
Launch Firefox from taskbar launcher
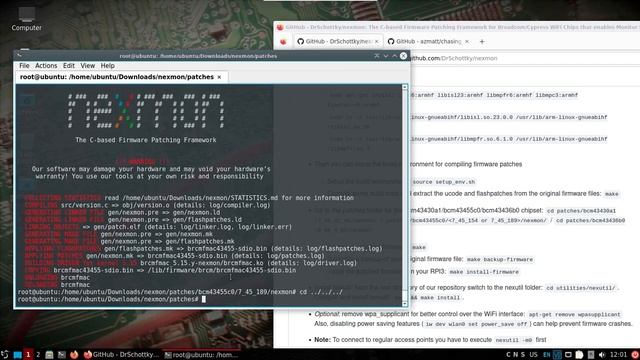pos(74,355)
